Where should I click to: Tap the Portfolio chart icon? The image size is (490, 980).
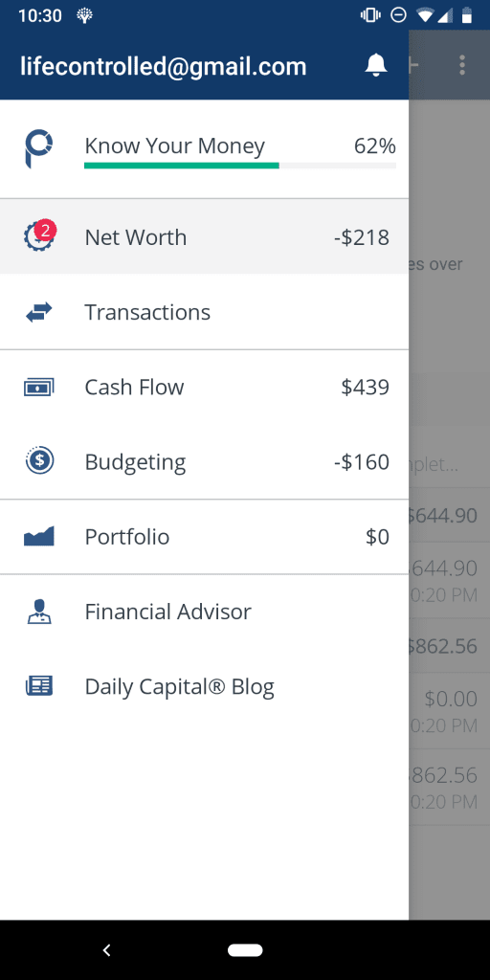tap(38, 536)
